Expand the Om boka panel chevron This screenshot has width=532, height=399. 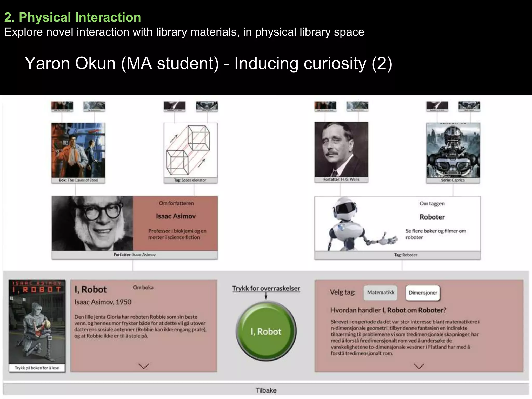(144, 366)
